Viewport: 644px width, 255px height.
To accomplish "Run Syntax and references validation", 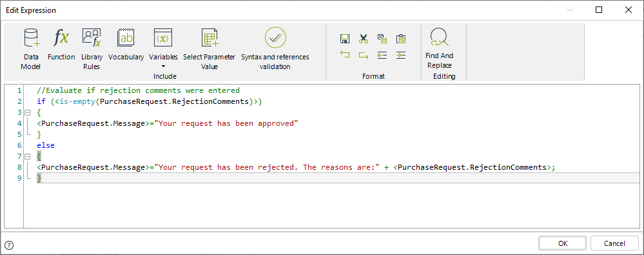I will pyautogui.click(x=275, y=48).
